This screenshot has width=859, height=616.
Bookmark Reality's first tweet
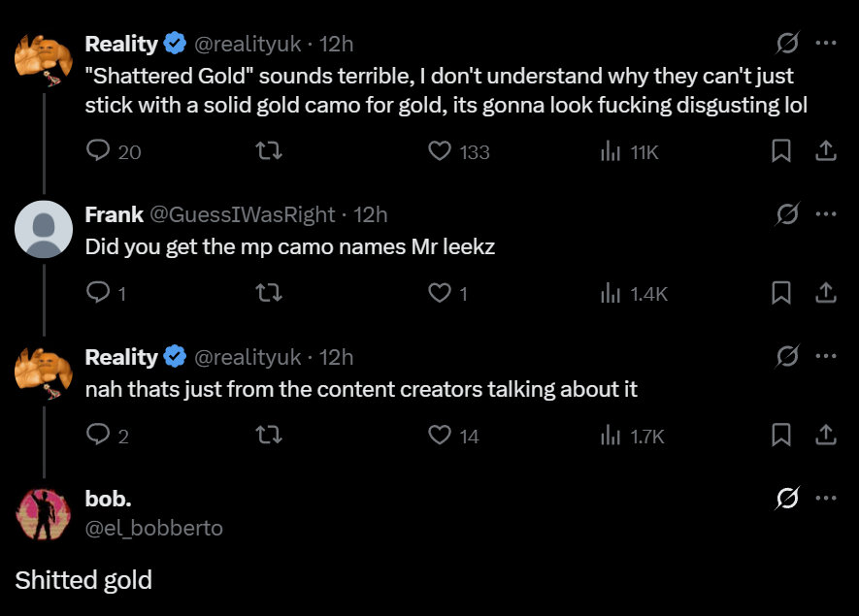(781, 151)
